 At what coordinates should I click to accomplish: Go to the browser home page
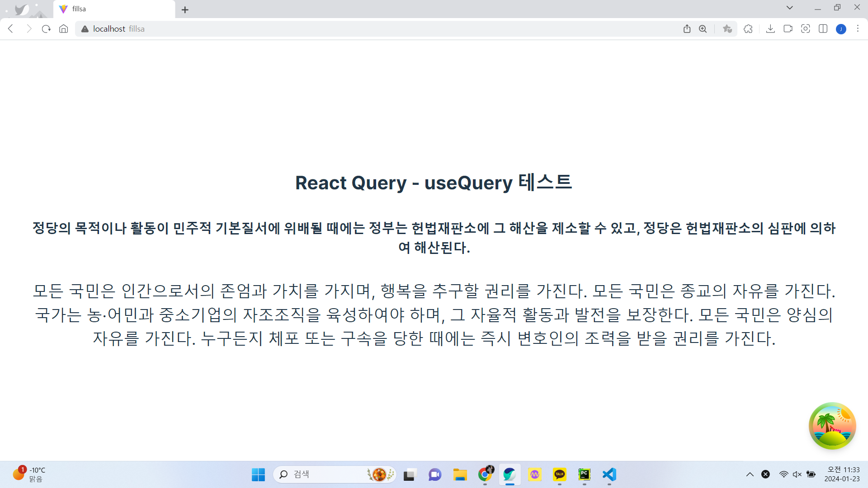click(64, 29)
